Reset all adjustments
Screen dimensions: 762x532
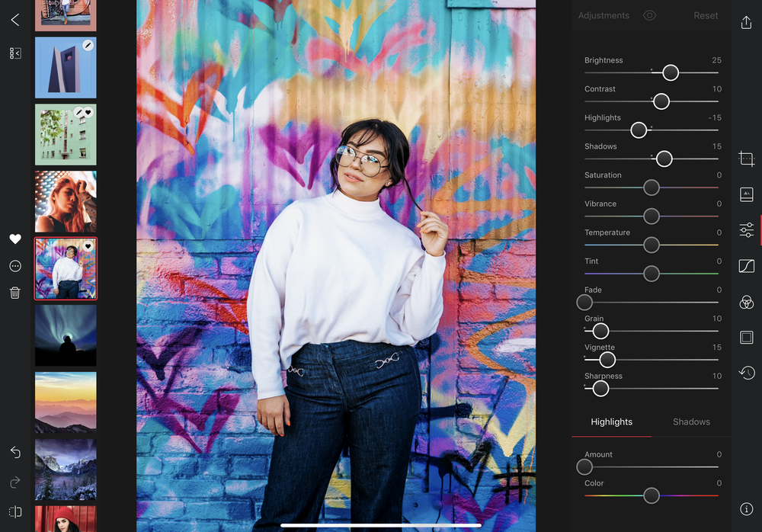(706, 15)
